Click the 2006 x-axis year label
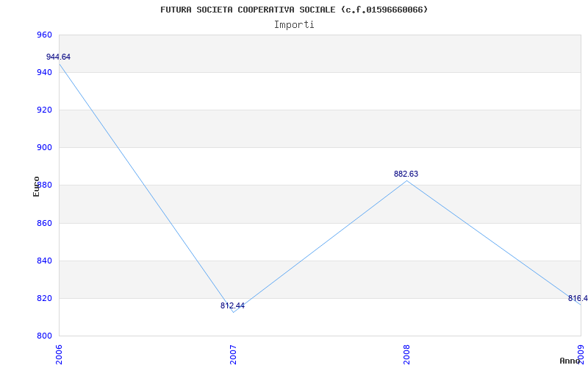This screenshot has width=588, height=368. coord(60,353)
